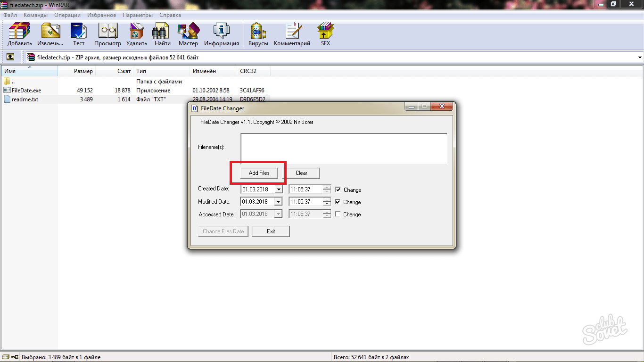
Task: Click the Извлечь (Extract) toolbar icon
Action: [50, 32]
